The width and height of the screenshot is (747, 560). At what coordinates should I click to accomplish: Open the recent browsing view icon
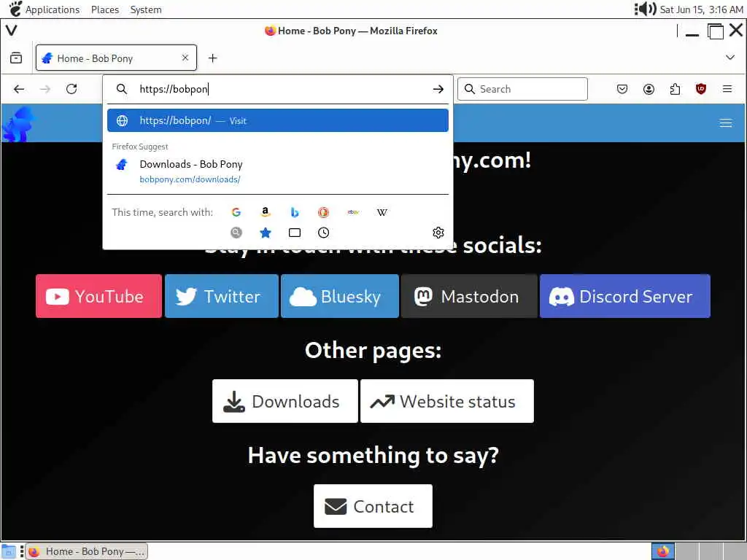point(16,58)
